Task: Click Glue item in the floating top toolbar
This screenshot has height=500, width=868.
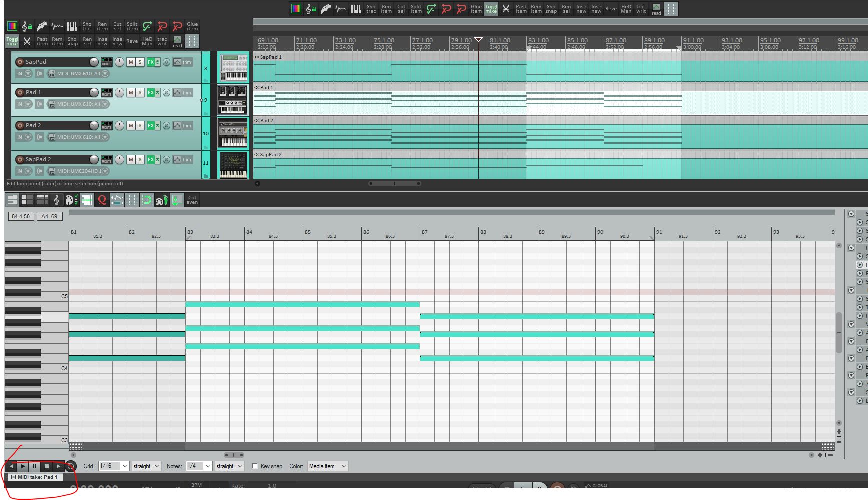Action: pos(476,9)
